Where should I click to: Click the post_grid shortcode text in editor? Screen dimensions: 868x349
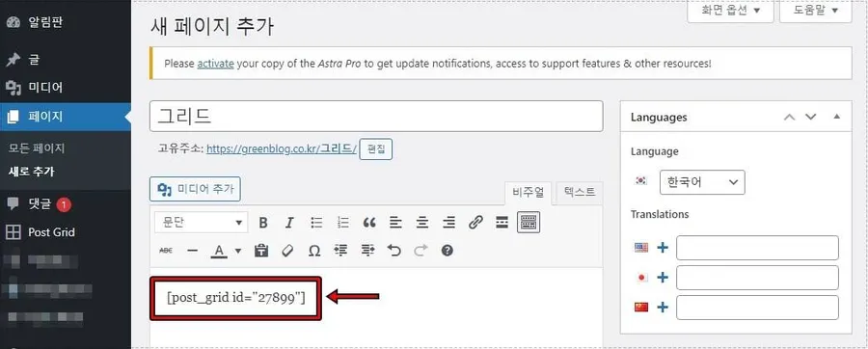(236, 298)
